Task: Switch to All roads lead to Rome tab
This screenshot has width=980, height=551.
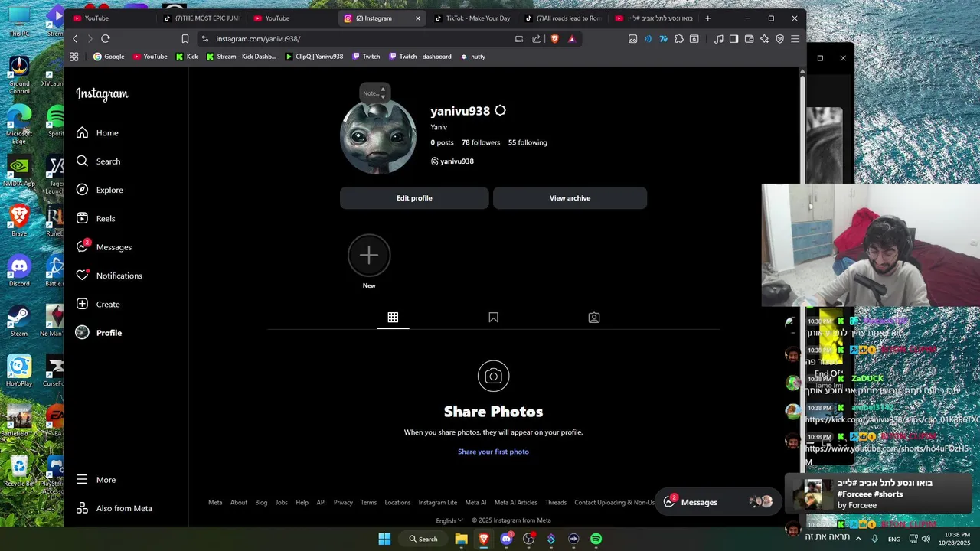Action: [563, 18]
